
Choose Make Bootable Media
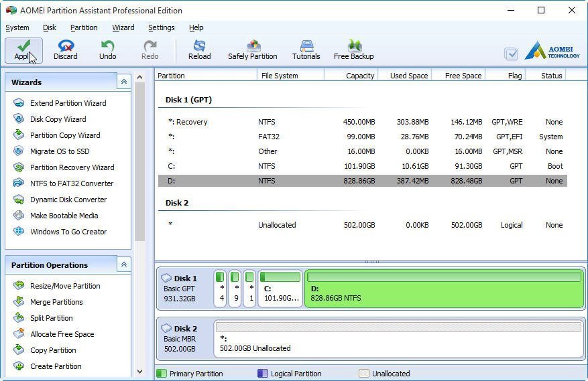tap(56, 216)
